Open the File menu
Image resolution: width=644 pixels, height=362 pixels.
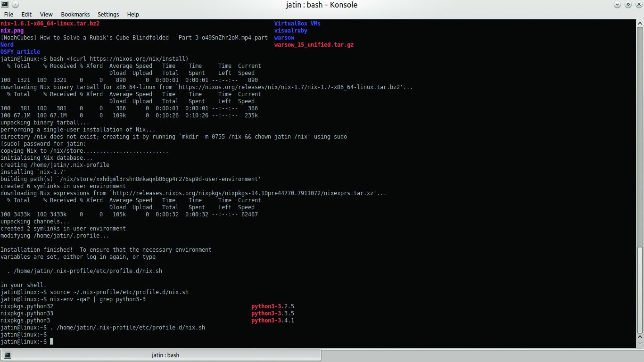[x=8, y=15]
